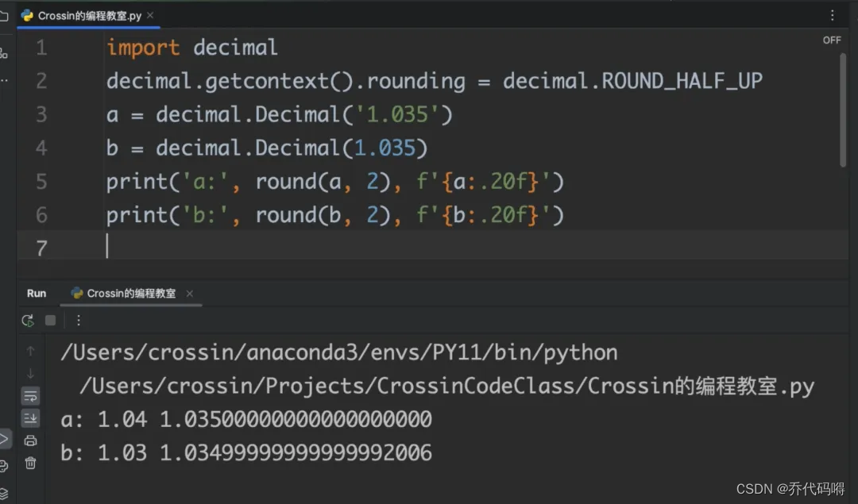
Task: Toggle soft-wrap in console output
Action: (31, 396)
